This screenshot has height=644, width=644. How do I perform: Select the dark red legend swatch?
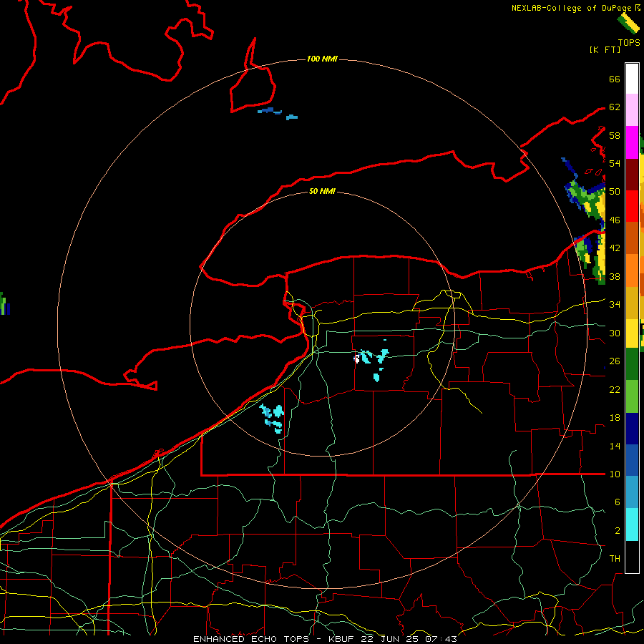[x=632, y=175]
